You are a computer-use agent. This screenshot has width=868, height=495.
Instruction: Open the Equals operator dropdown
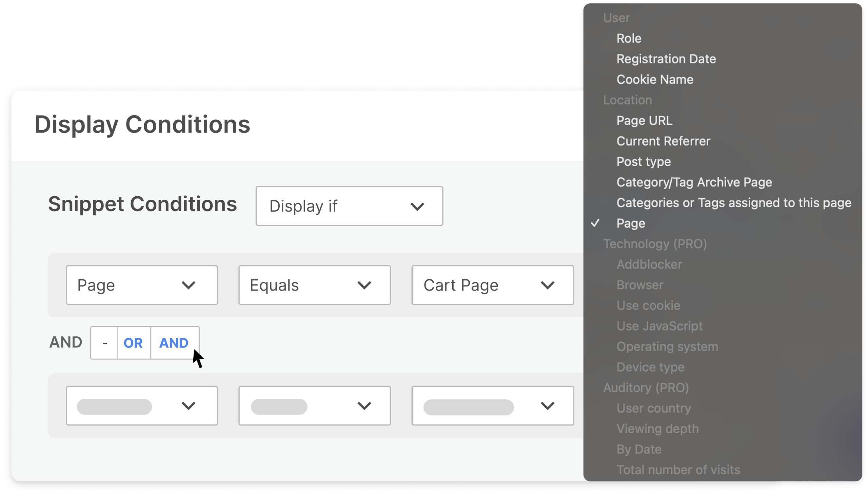(314, 285)
